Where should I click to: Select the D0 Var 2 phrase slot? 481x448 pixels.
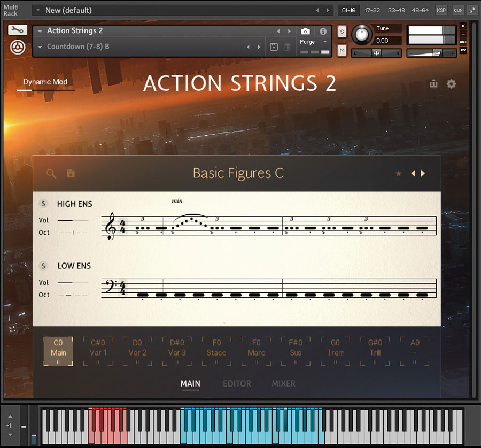point(137,351)
